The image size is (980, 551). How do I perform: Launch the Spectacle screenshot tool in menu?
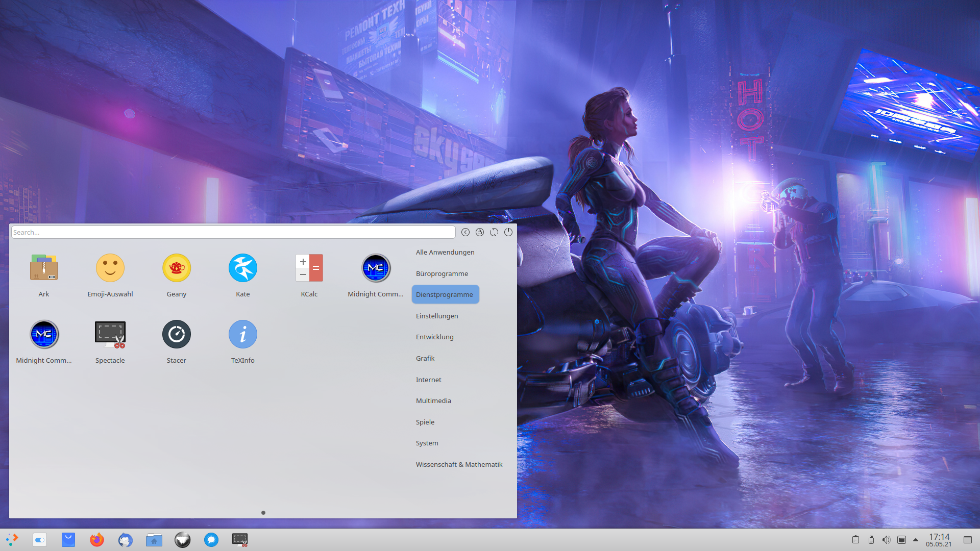(x=110, y=342)
